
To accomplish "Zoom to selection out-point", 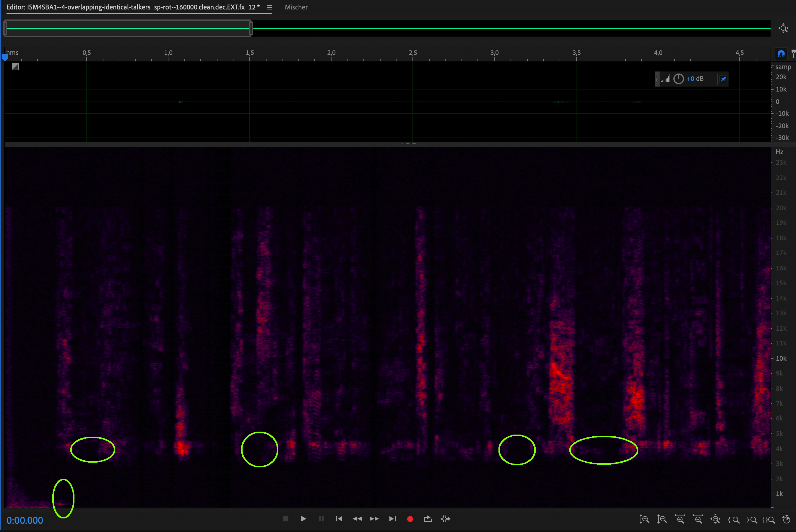I will click(x=752, y=519).
